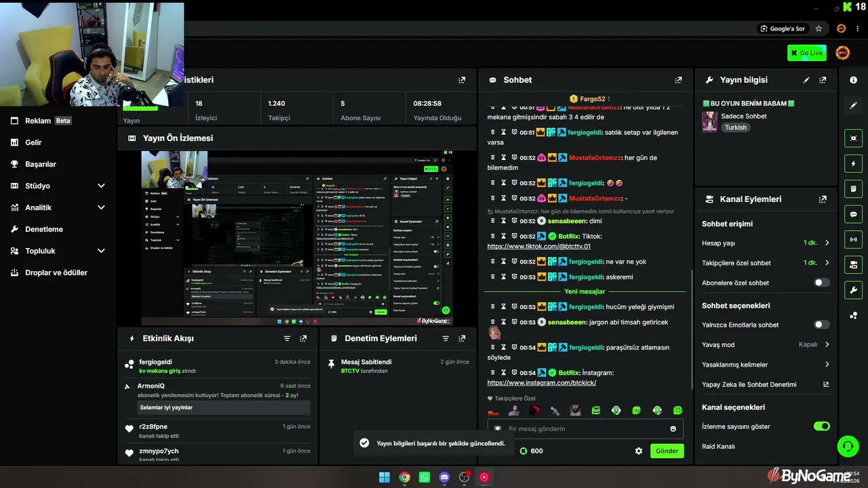Edit stream info via the Yayın bilgisi pencil
Image resolution: width=868 pixels, height=488 pixels.
806,80
